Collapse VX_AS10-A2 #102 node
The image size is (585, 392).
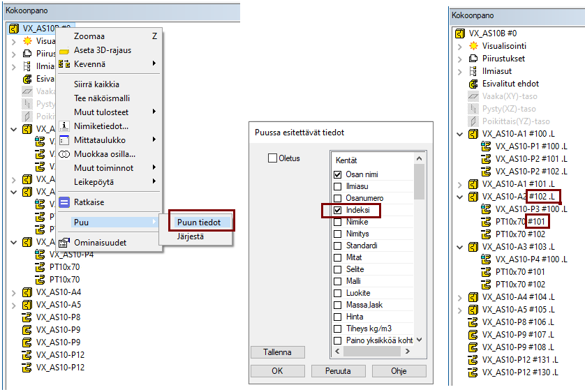click(x=459, y=197)
